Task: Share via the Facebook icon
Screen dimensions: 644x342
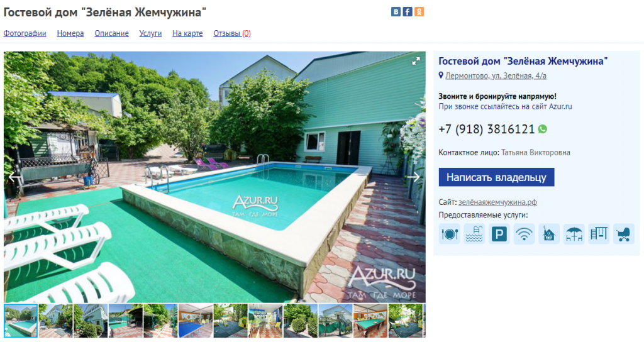Action: click(x=408, y=11)
